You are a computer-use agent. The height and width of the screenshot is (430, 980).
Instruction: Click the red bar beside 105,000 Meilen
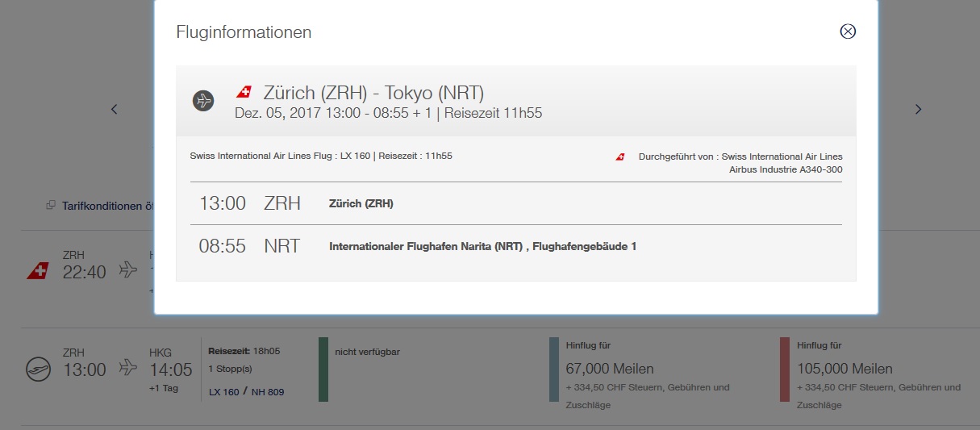pos(785,369)
